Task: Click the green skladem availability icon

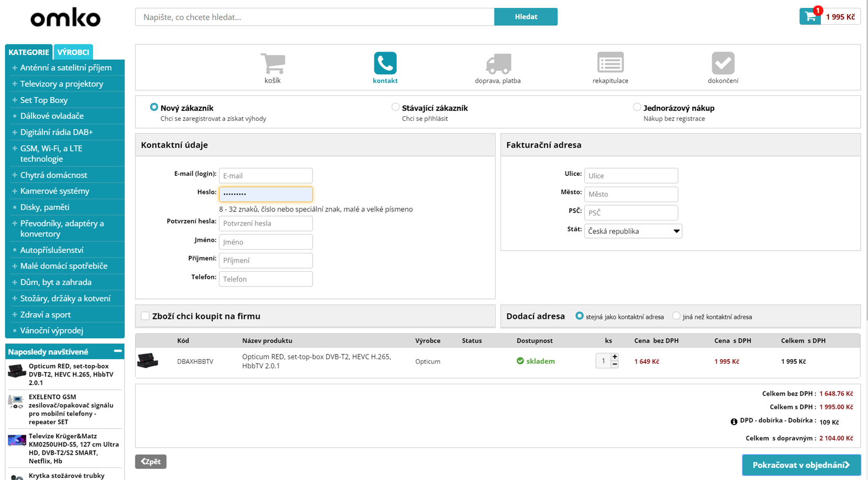Action: [x=520, y=361]
